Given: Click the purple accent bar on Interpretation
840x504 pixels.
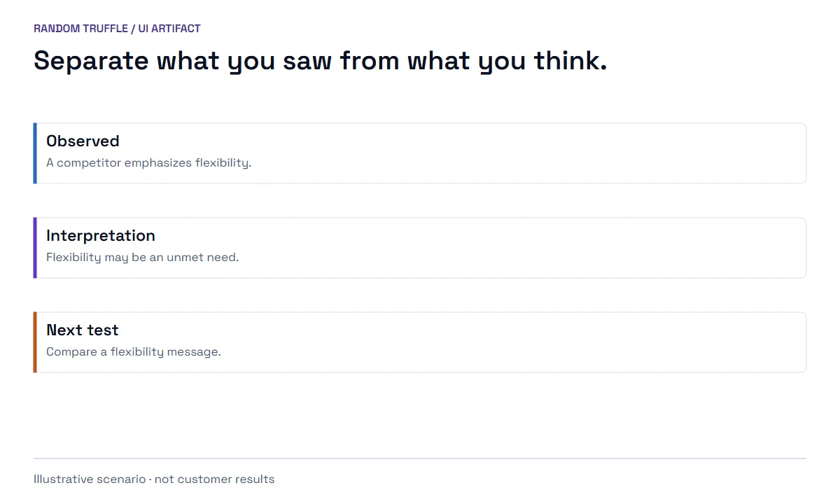Looking at the screenshot, I should [35, 248].
